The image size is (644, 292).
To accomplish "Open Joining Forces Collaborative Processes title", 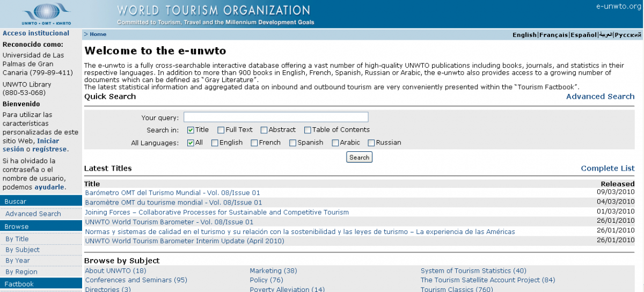I will (x=217, y=212).
